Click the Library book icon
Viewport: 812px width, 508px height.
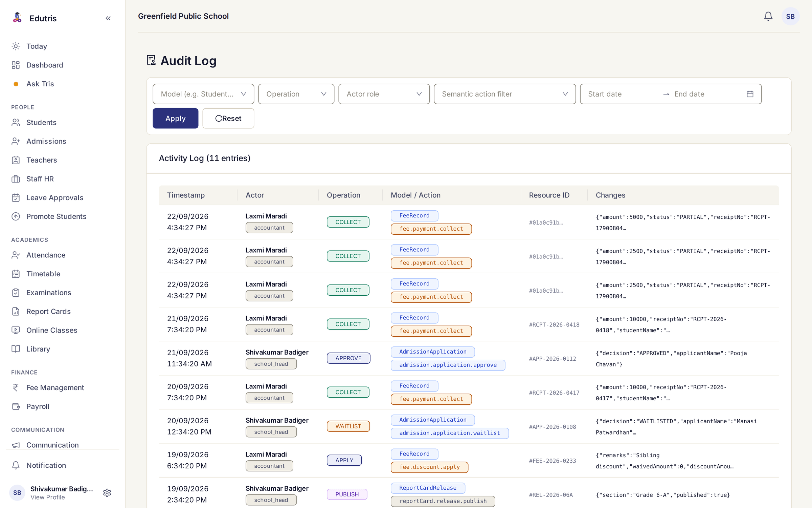point(16,349)
